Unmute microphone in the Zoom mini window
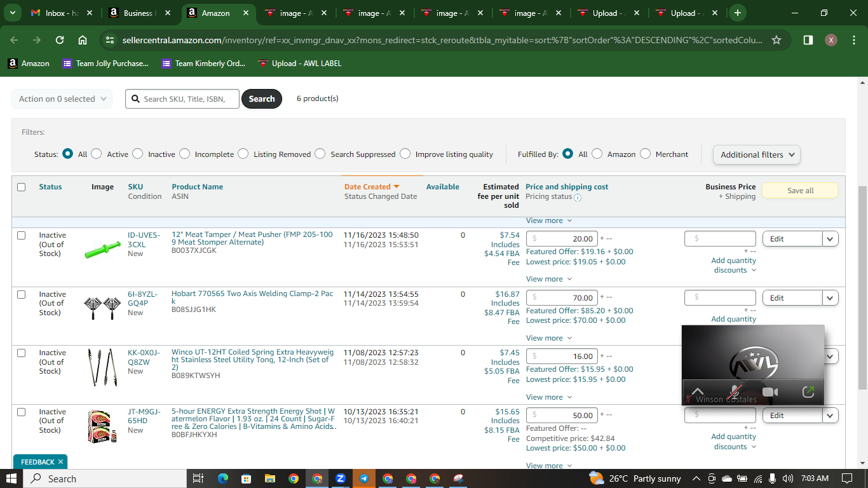This screenshot has width=868, height=488. click(735, 392)
